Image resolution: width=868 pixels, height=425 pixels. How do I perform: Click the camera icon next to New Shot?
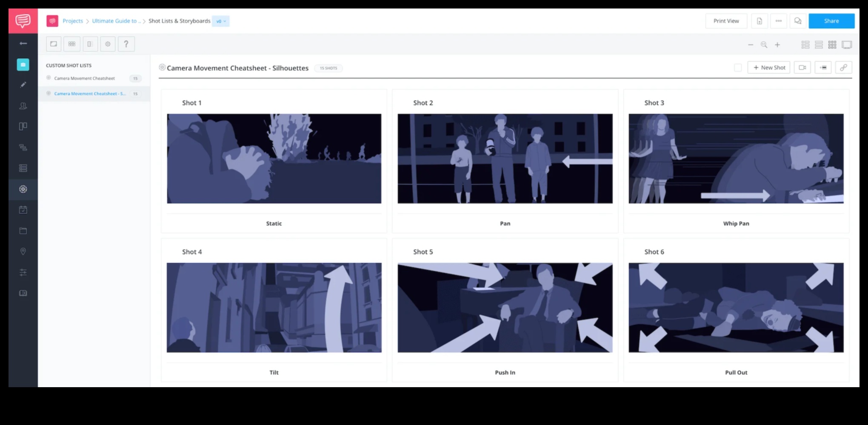click(802, 68)
